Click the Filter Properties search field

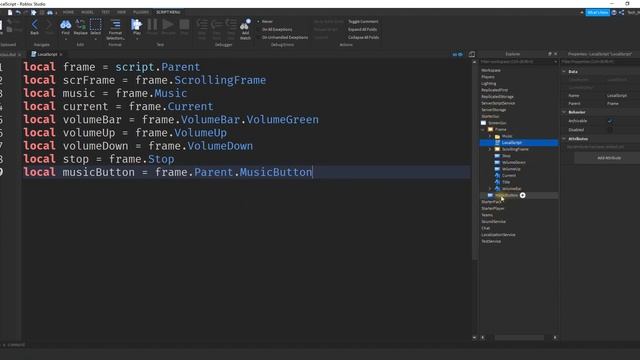tap(600, 62)
